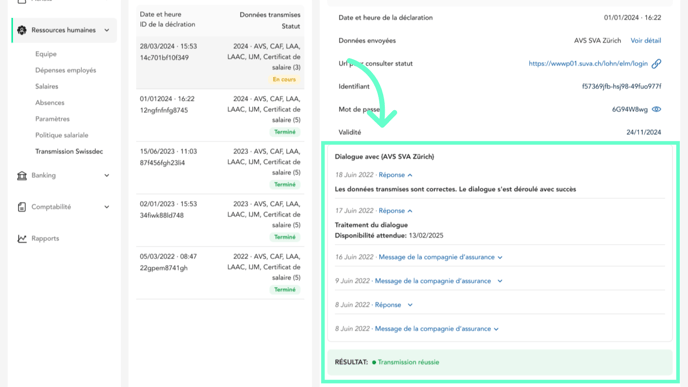Open the Ressources humaines section icon
This screenshot has height=387, width=688.
(x=22, y=30)
